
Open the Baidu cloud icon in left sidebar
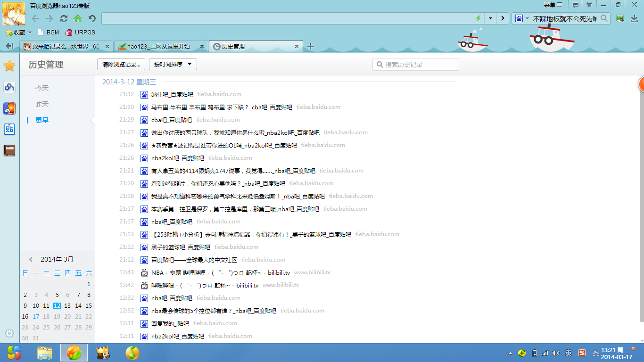(9, 87)
